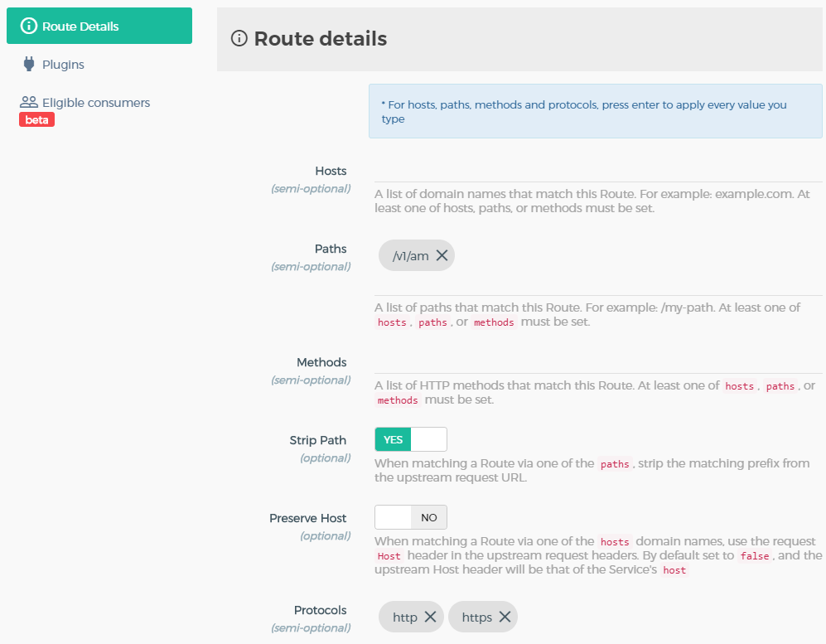The height and width of the screenshot is (644, 826).
Task: Click info icon next to Route details heading
Action: point(239,38)
